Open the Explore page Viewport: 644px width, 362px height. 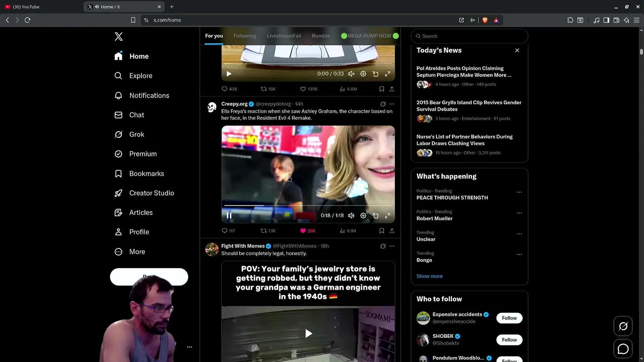click(x=133, y=76)
